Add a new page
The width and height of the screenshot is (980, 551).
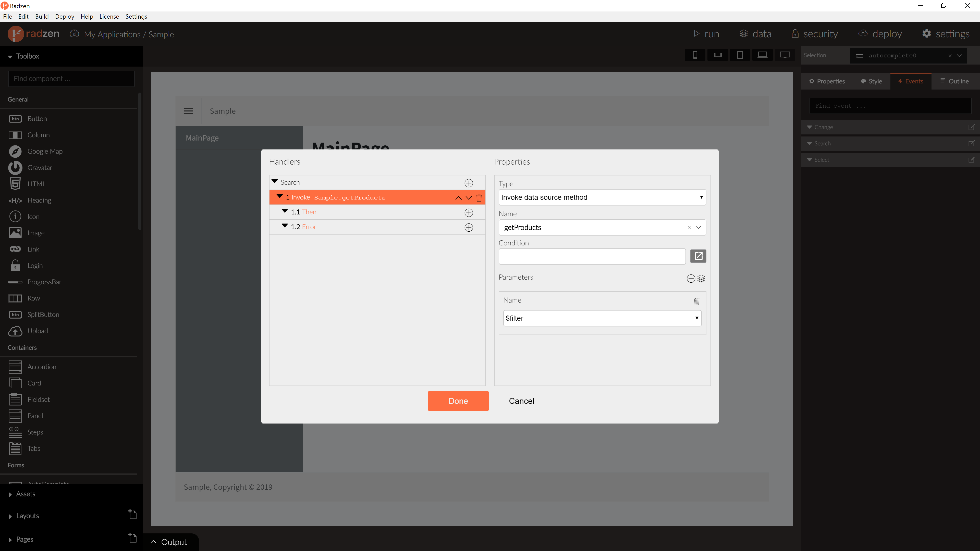(132, 538)
